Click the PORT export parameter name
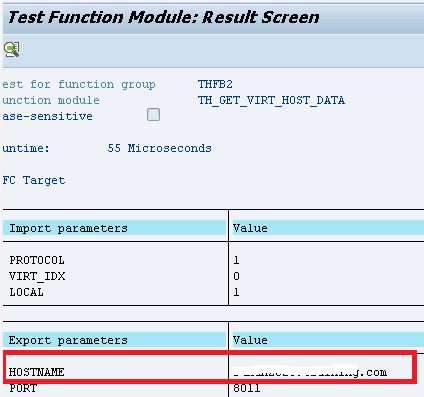The height and width of the screenshot is (397, 424). pos(23,388)
